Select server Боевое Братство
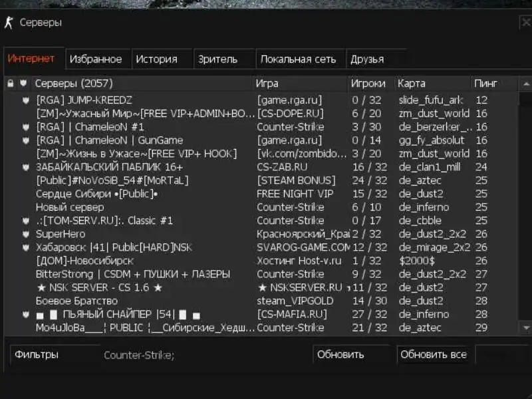 tap(261, 301)
